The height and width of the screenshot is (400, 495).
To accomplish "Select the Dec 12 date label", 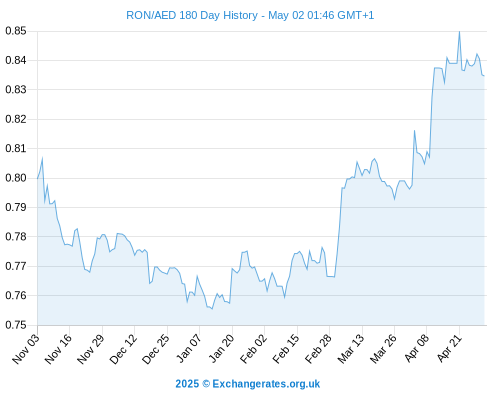I will pos(123,348).
